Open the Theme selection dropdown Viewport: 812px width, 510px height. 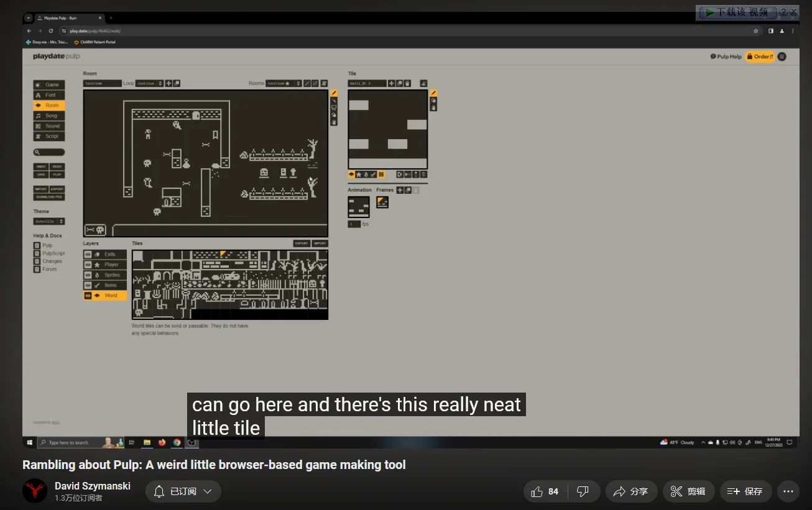click(49, 221)
